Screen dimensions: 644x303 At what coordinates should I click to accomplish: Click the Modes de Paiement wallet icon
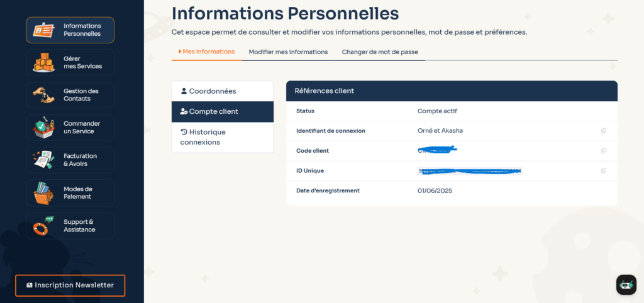tap(43, 193)
